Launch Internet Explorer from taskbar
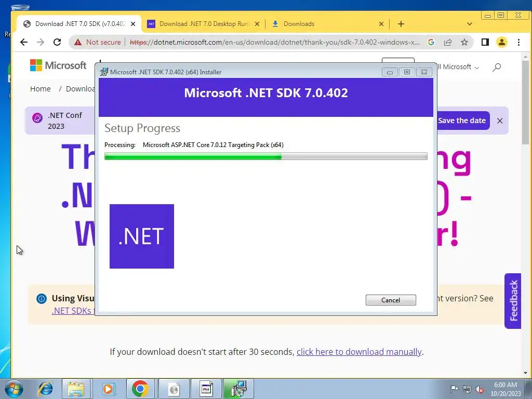The width and height of the screenshot is (532, 399). tap(46, 389)
